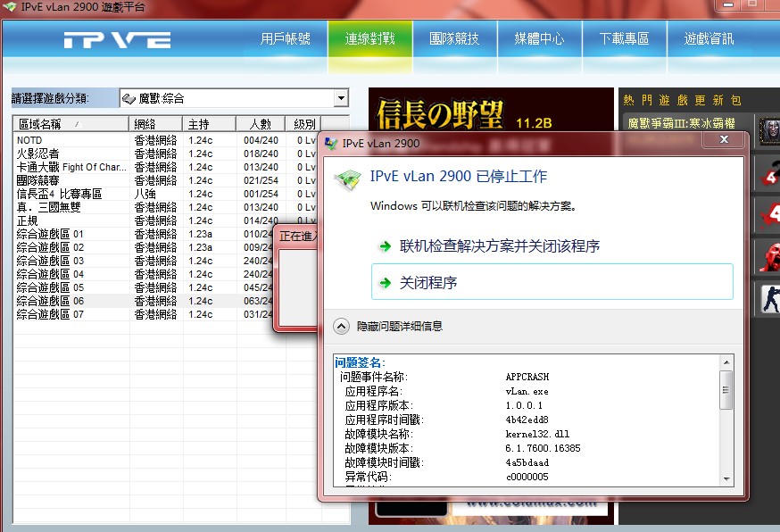This screenshot has height=532, width=780.
Task: Sort by 主持 column header
Action: [x=209, y=123]
